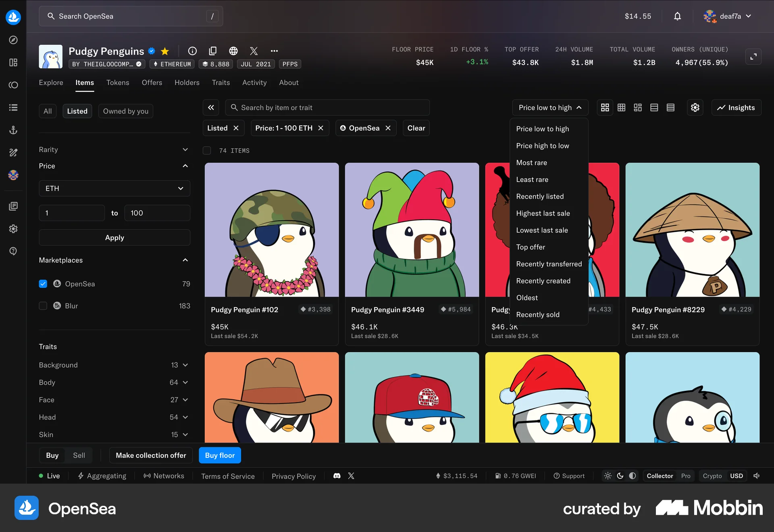Visit the collection website via the globe icon
774x532 pixels.
click(x=233, y=51)
